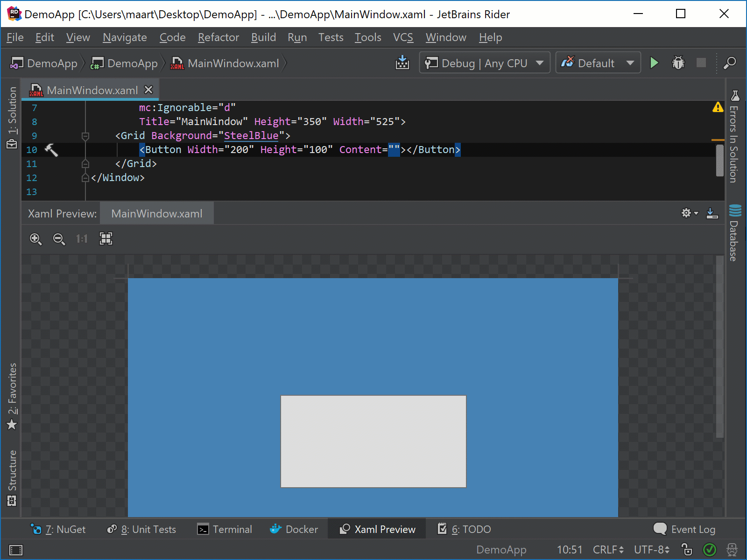Show the Event Log panel

click(x=692, y=529)
